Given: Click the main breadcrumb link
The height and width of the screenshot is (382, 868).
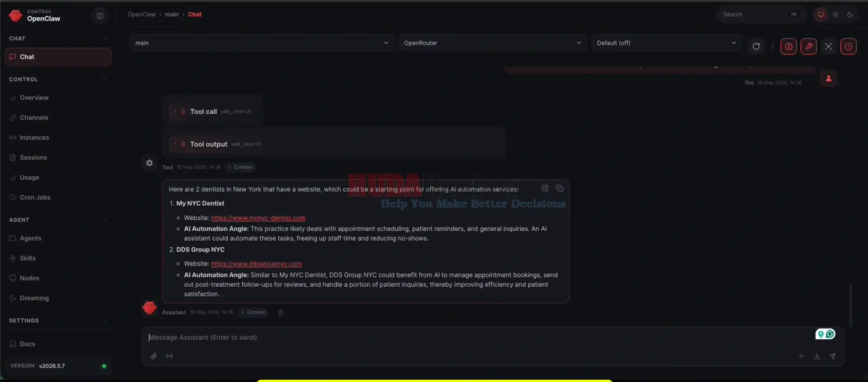Looking at the screenshot, I should [172, 15].
